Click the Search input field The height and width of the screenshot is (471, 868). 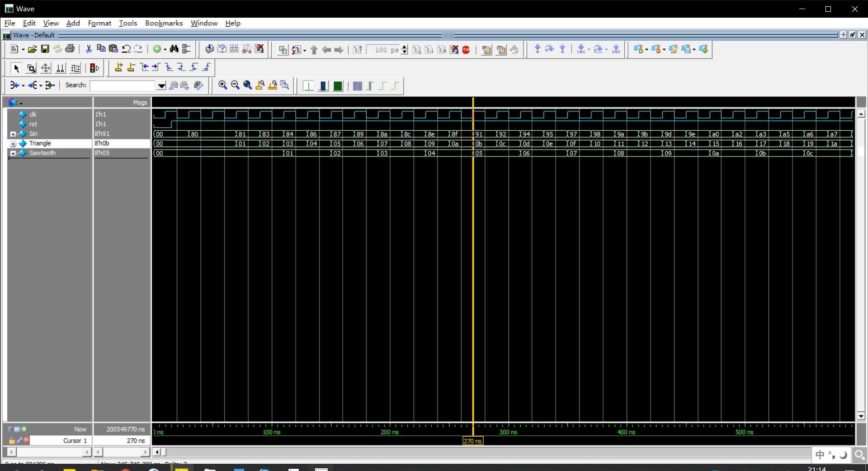click(123, 86)
